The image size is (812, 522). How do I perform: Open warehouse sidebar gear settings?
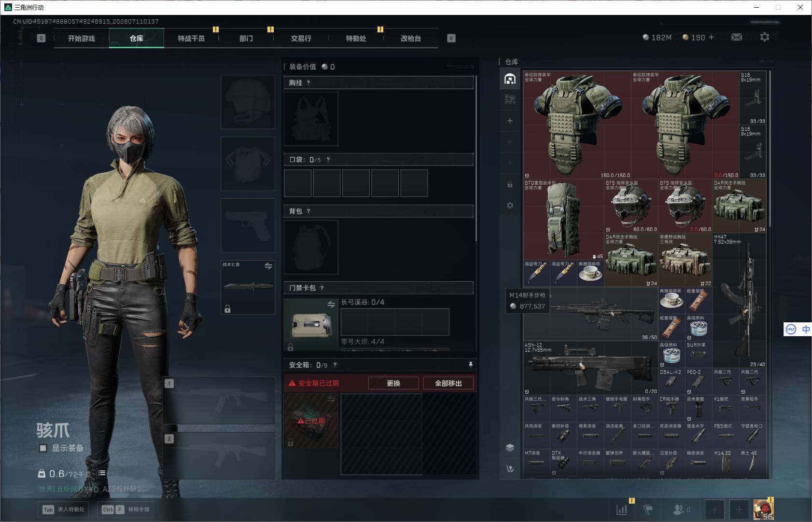[510, 206]
